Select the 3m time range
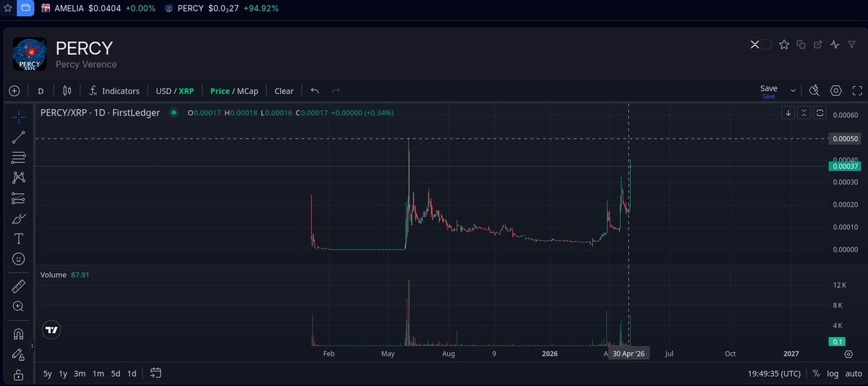The image size is (868, 386). coord(80,374)
